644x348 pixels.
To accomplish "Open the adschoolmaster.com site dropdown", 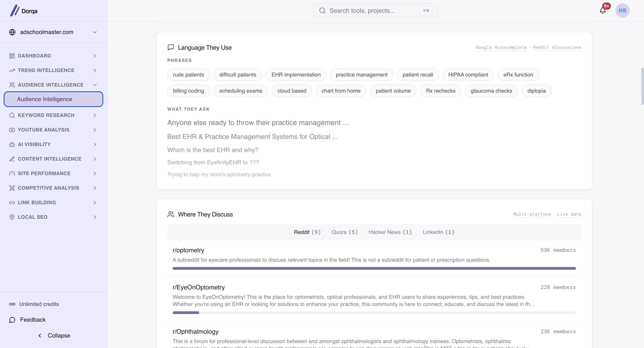I will click(53, 32).
